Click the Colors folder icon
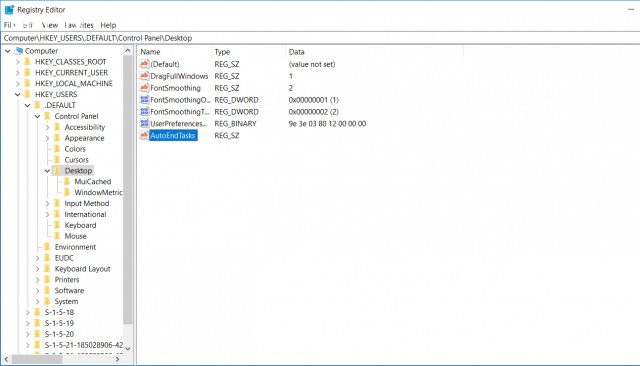This screenshot has width=640, height=366. tap(57, 149)
